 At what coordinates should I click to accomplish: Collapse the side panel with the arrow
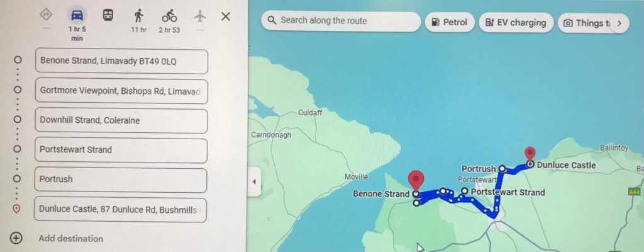click(x=254, y=181)
